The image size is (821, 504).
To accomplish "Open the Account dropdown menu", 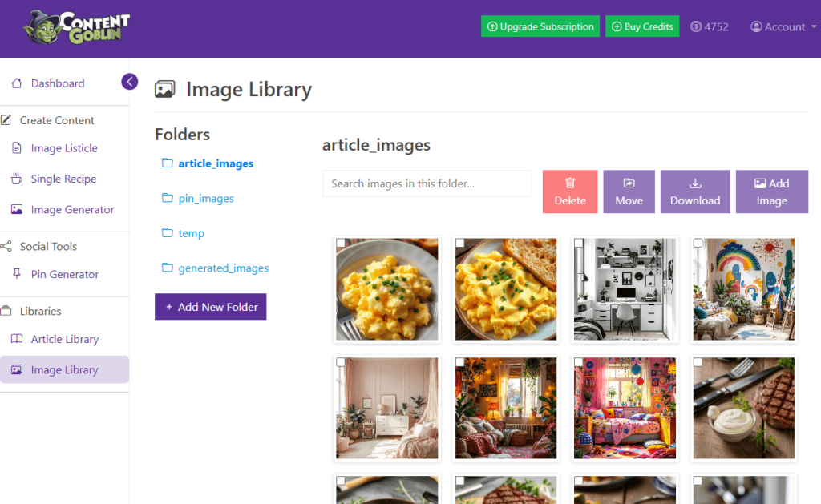I will click(x=784, y=26).
